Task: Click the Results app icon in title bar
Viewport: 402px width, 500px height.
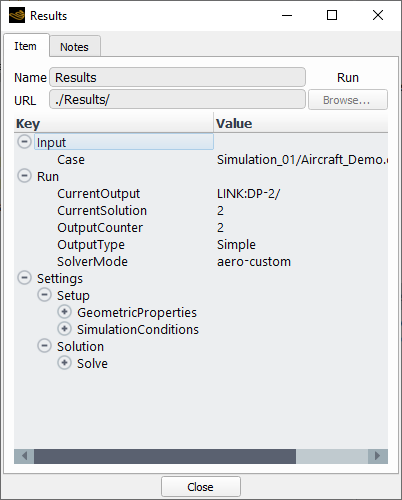Action: (x=17, y=15)
